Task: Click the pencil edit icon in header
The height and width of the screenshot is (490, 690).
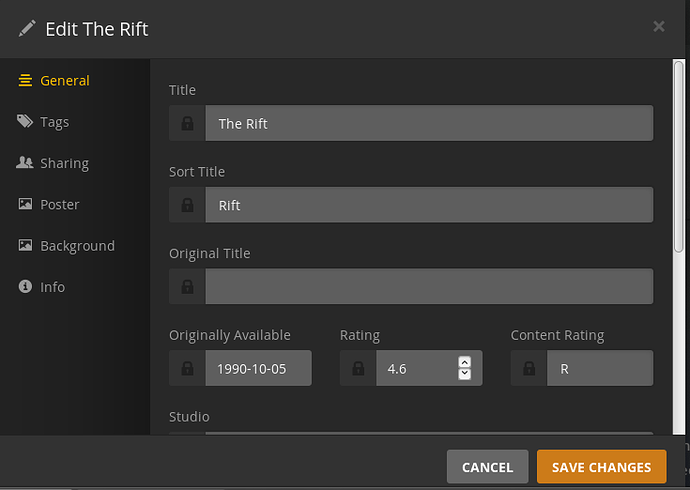Action: [x=27, y=28]
